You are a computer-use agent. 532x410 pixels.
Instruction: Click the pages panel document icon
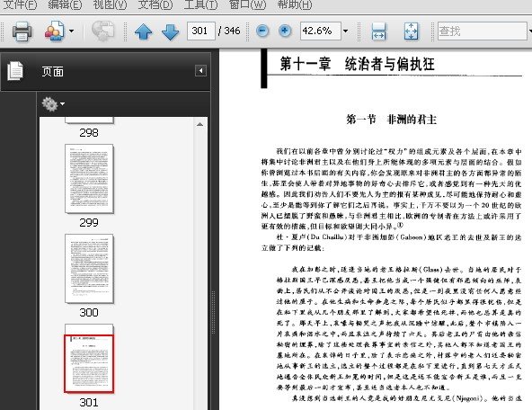click(15, 71)
